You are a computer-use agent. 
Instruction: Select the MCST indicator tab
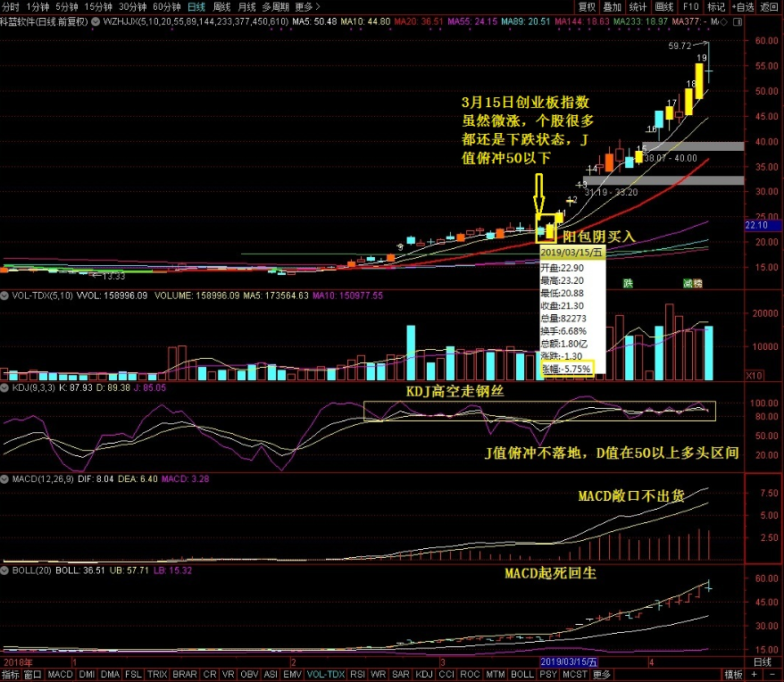[x=575, y=675]
